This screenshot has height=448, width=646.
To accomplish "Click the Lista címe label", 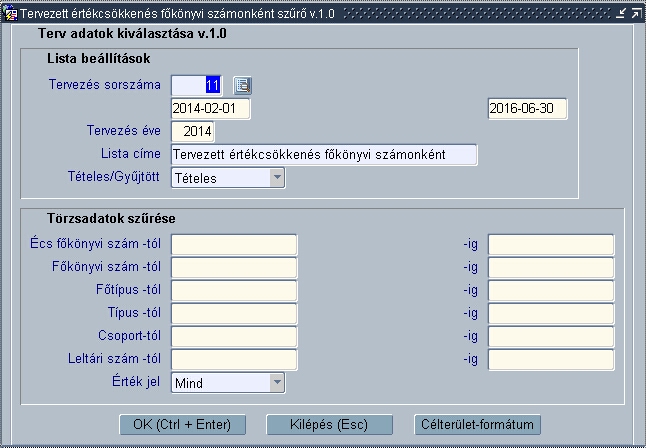I will coord(131,154).
